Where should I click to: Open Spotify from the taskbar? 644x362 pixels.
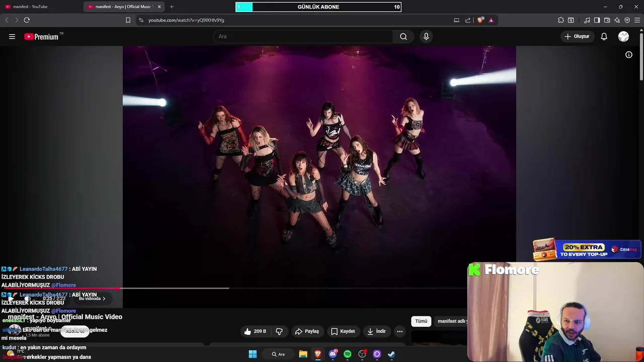347,354
